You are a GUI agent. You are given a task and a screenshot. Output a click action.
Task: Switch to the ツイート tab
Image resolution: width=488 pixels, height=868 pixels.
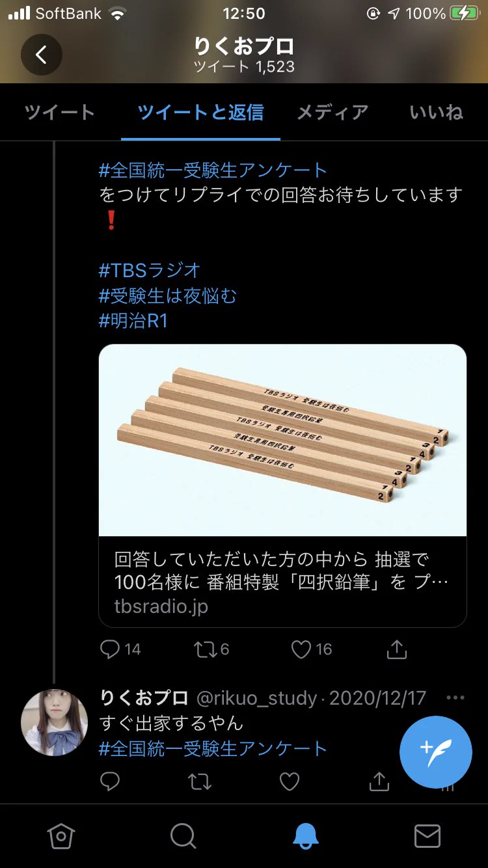coord(60,113)
